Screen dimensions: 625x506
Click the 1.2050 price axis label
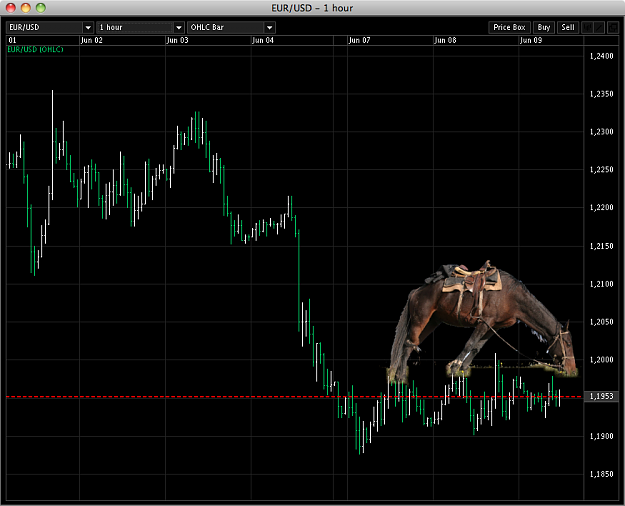pyautogui.click(x=601, y=322)
